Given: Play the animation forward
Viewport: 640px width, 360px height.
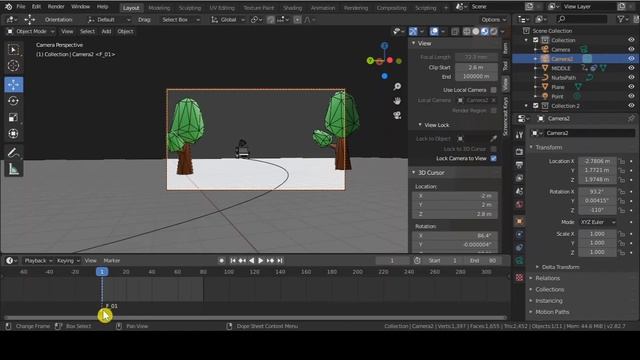Looking at the screenshot, I should point(260,260).
